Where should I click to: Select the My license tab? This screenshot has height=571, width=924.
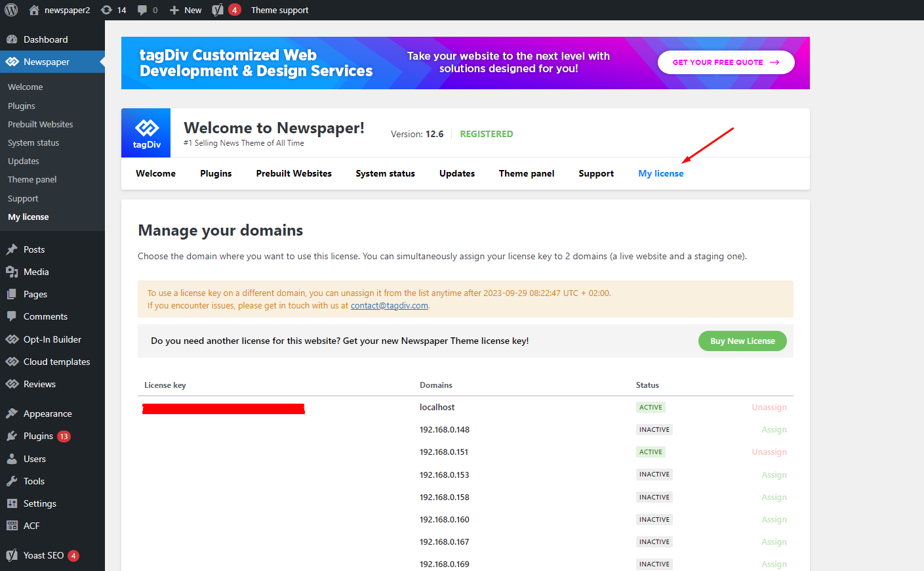661,173
